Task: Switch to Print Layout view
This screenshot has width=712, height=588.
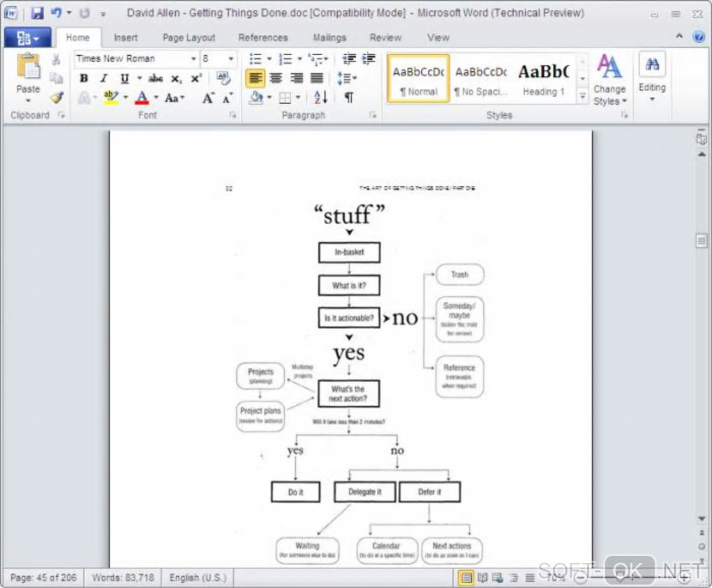Action: pos(466,578)
